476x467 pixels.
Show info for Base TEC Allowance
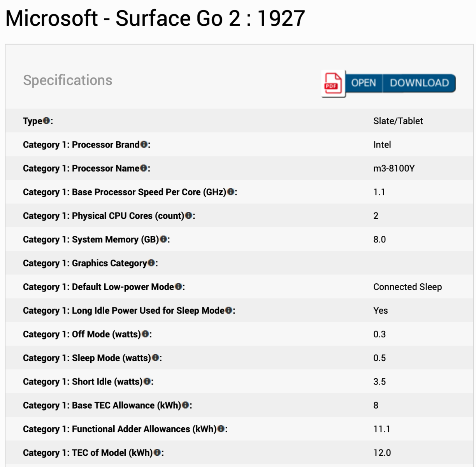point(186,406)
